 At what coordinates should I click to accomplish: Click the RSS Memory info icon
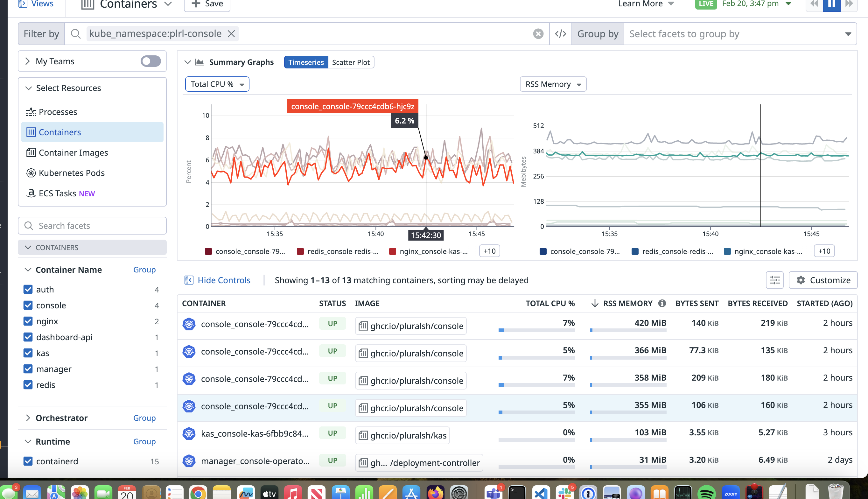(x=662, y=303)
